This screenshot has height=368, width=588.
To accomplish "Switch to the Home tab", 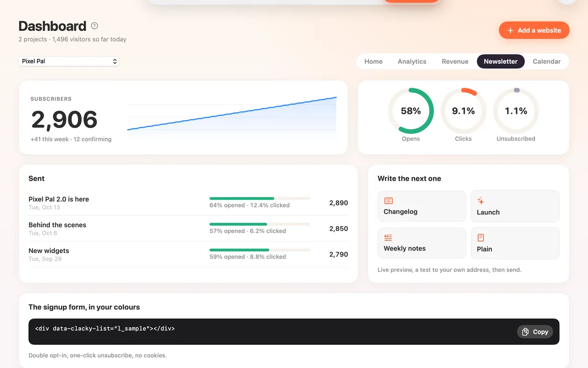I will (373, 61).
